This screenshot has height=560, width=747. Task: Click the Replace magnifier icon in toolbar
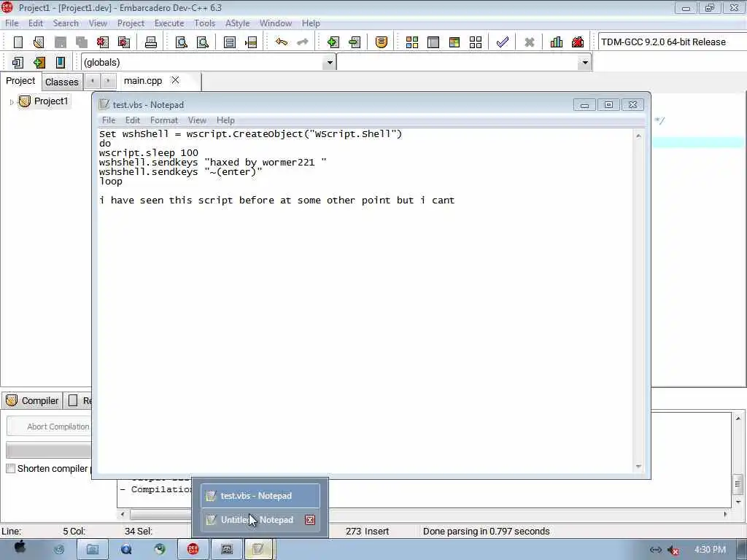(x=203, y=42)
